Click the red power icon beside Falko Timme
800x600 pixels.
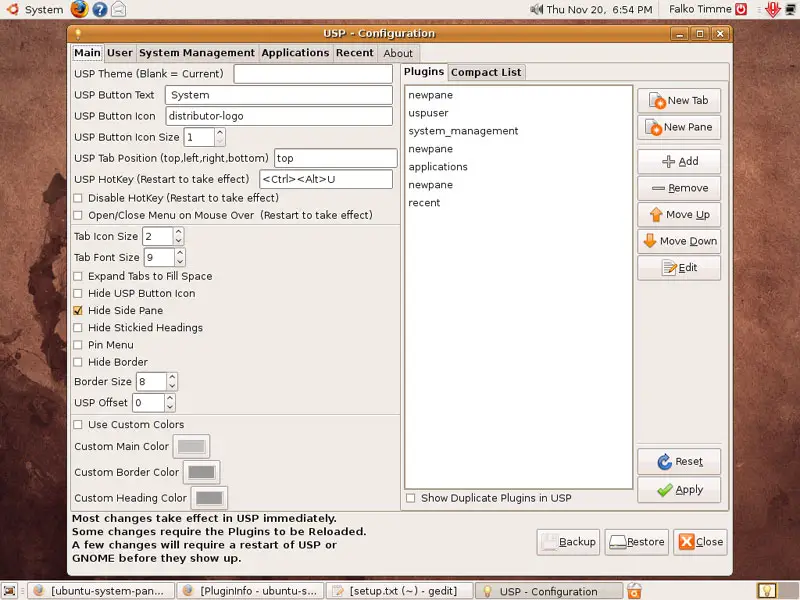point(740,9)
